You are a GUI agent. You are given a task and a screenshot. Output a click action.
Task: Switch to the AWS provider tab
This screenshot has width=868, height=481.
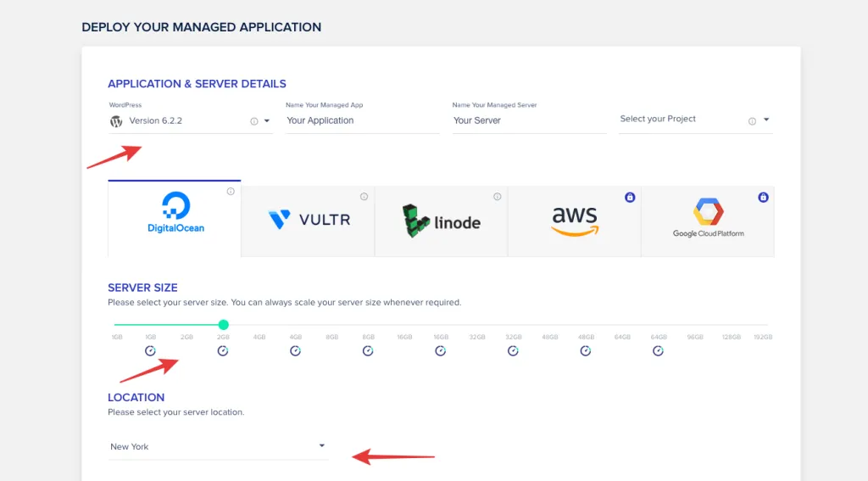574,221
